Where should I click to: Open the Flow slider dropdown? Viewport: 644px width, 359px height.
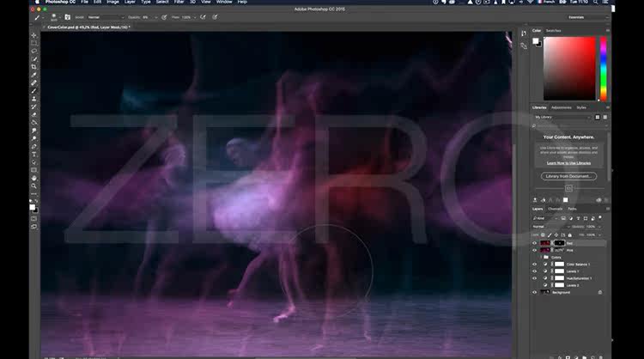click(x=195, y=17)
